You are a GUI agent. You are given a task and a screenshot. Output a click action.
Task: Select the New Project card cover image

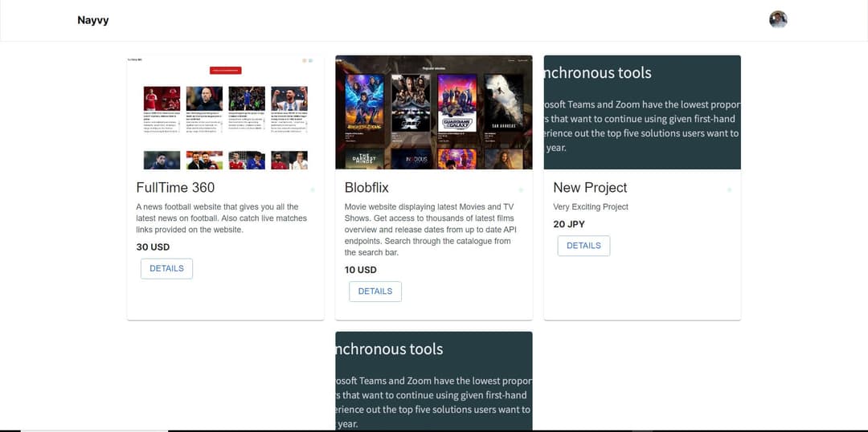pyautogui.click(x=642, y=112)
